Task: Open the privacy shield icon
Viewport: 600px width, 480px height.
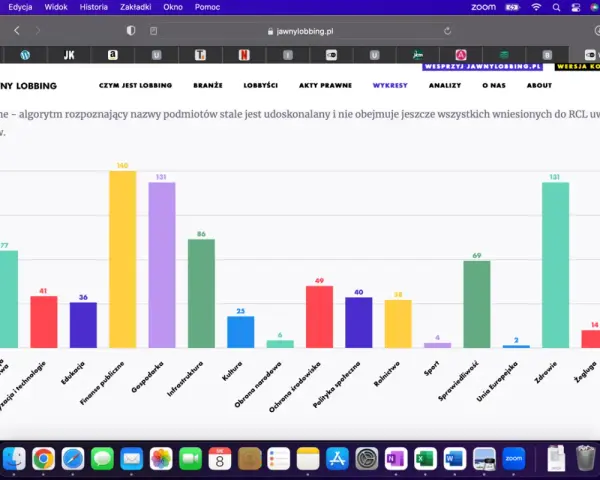Action: (131, 31)
